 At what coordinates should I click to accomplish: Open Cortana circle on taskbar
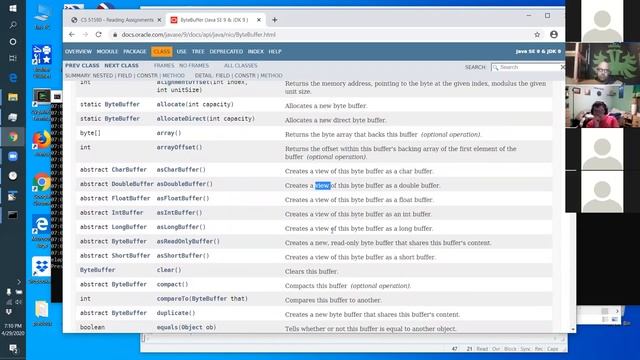[x=13, y=42]
